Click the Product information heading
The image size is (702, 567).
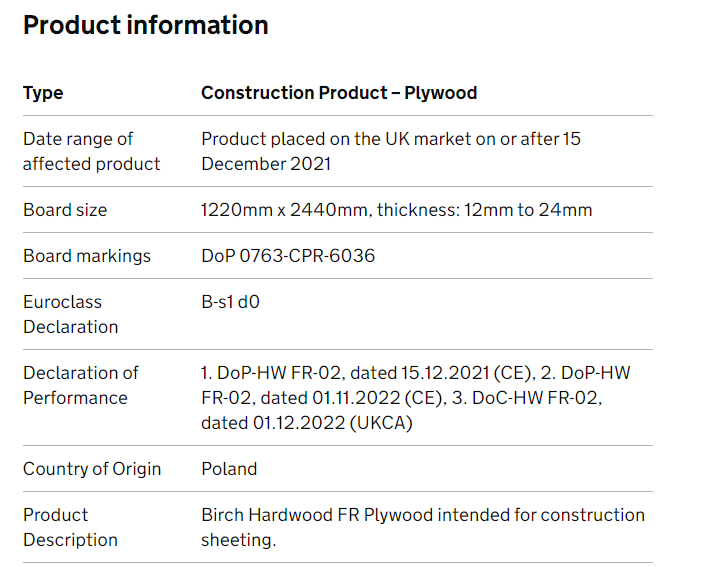click(x=146, y=25)
